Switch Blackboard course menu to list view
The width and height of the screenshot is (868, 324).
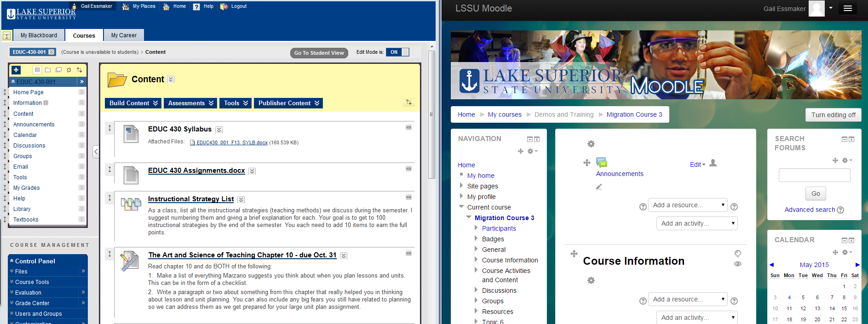[x=37, y=70]
